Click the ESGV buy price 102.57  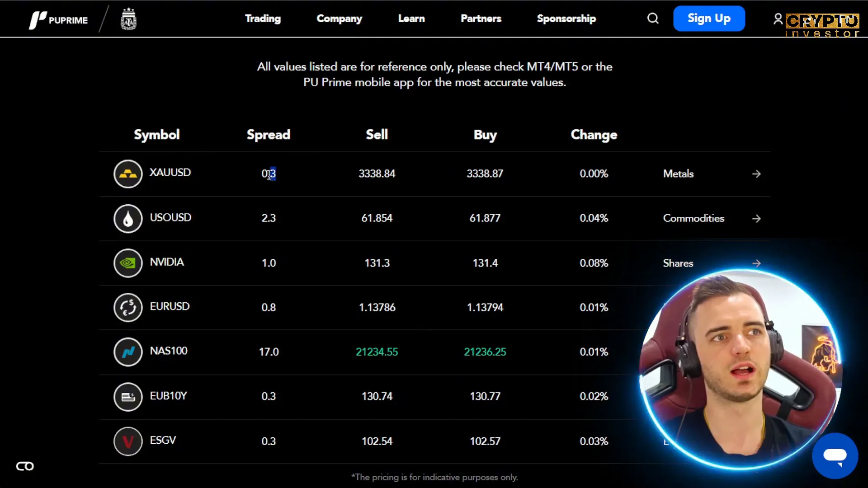(x=485, y=441)
